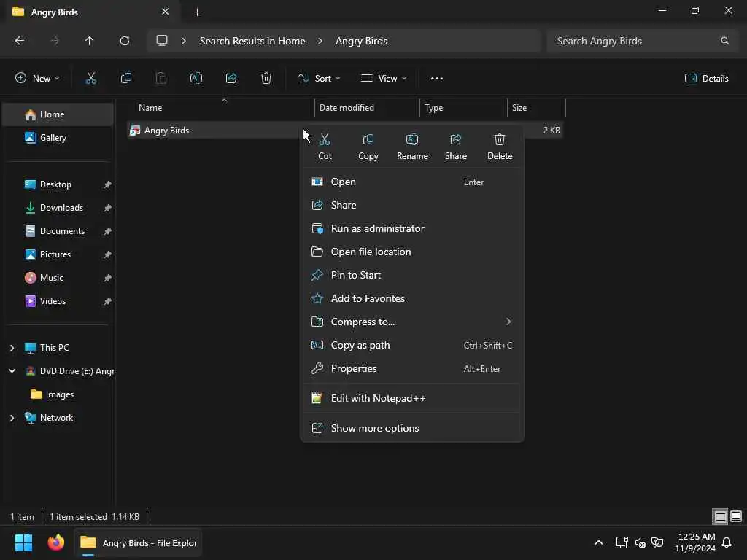Viewport: 747px width, 560px height.
Task: Open Downloads in the navigation pane
Action: [x=58, y=208]
